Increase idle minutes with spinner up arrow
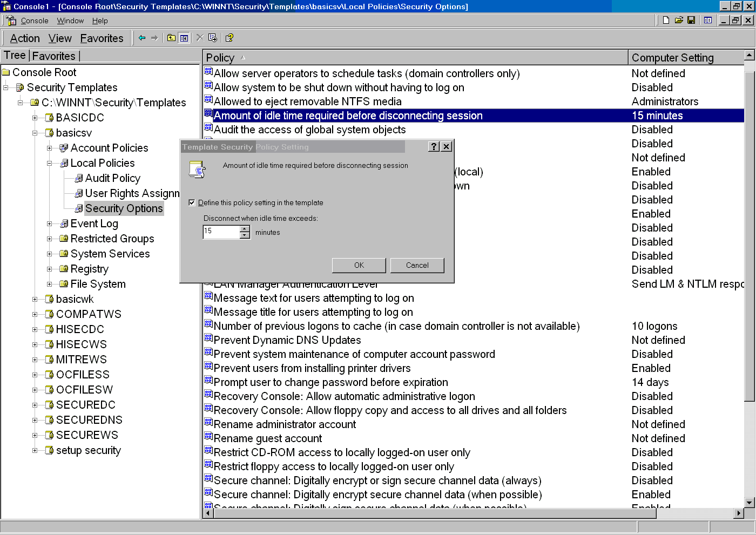 pyautogui.click(x=245, y=229)
